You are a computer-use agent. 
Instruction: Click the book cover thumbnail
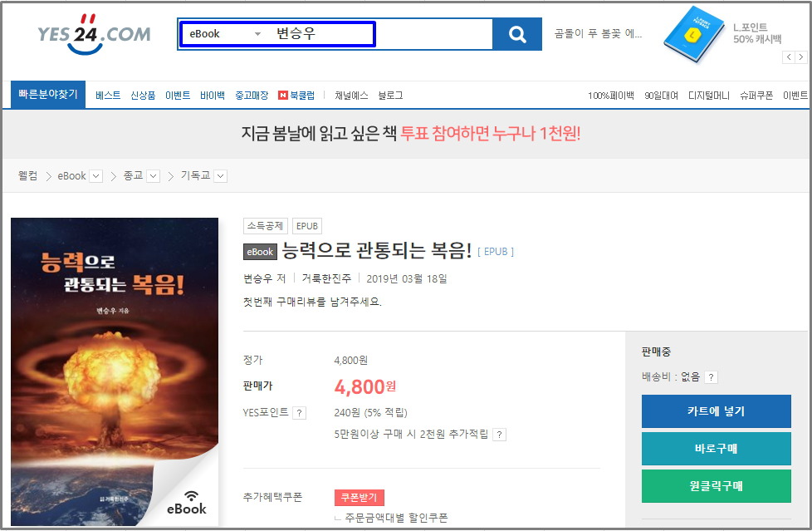[115, 371]
